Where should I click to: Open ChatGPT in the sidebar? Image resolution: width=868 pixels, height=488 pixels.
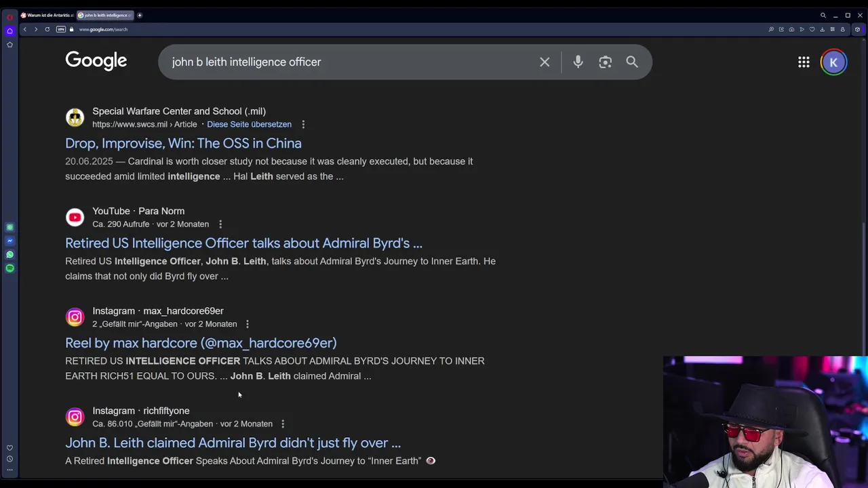[9, 227]
